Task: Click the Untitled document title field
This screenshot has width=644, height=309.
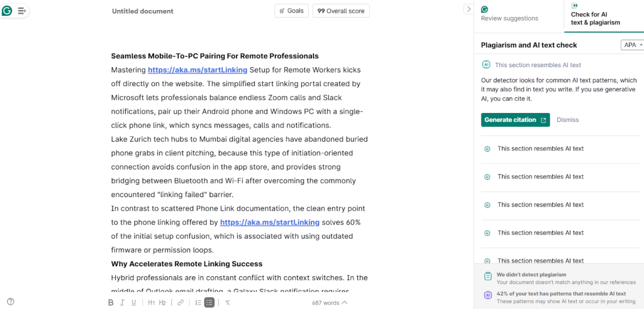Action: point(143,11)
